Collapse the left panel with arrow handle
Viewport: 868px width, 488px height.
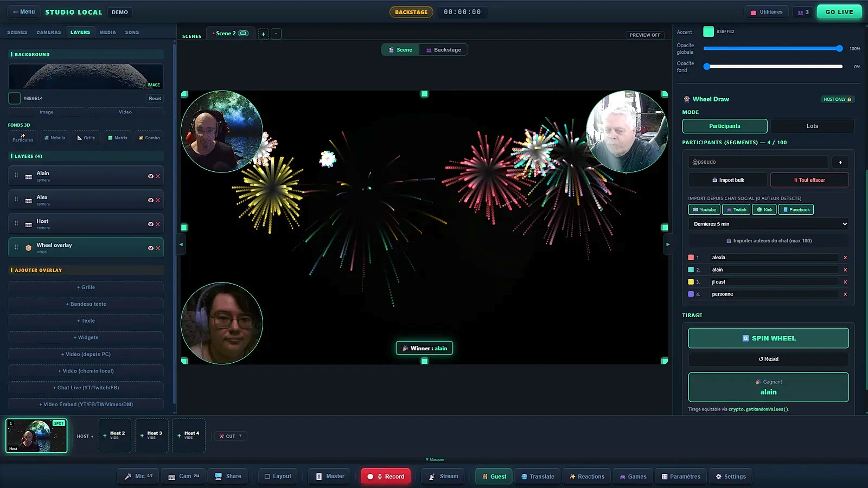point(181,245)
